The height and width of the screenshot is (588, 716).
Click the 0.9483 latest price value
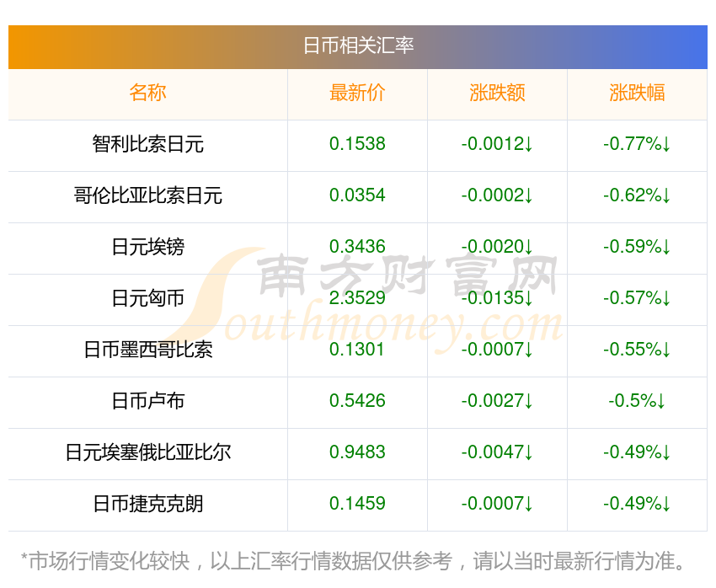357,452
